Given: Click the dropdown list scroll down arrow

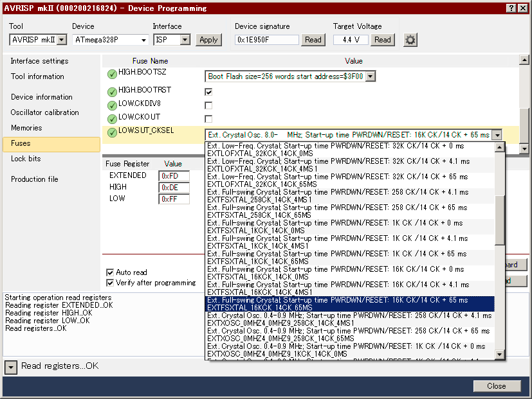Looking at the screenshot, I should (x=499, y=355).
